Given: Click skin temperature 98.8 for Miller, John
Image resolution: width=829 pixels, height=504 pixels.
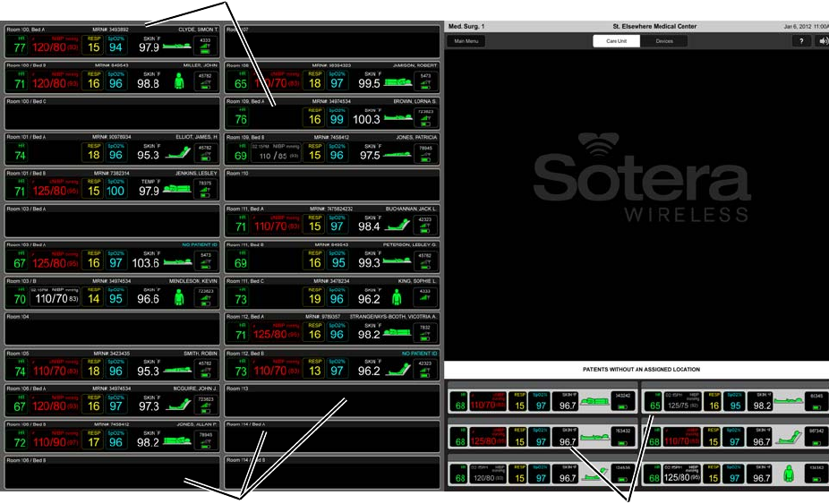Looking at the screenshot, I should [x=148, y=83].
